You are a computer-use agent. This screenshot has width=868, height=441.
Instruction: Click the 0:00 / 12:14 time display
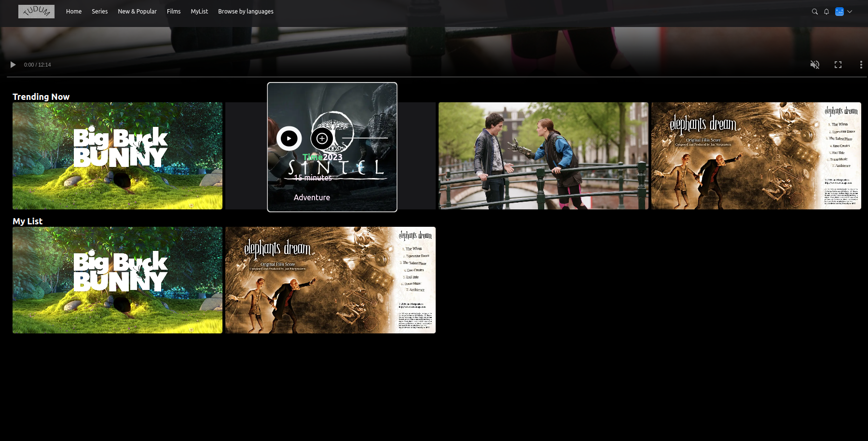(x=38, y=65)
